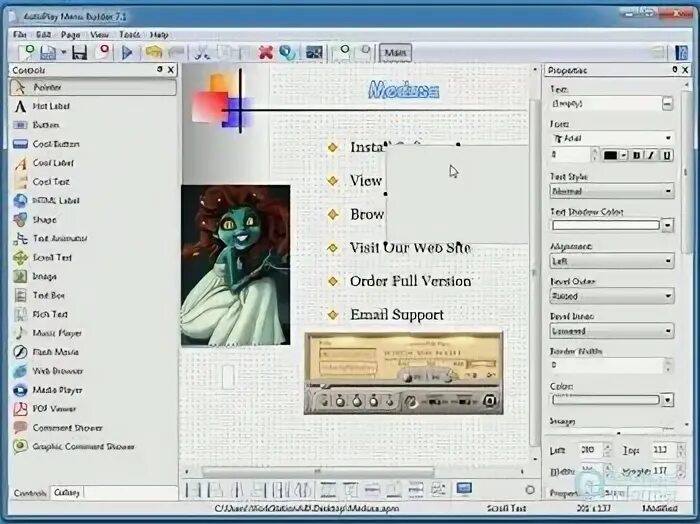This screenshot has width=700, height=524.
Task: Open the Page menu
Action: coord(71,34)
